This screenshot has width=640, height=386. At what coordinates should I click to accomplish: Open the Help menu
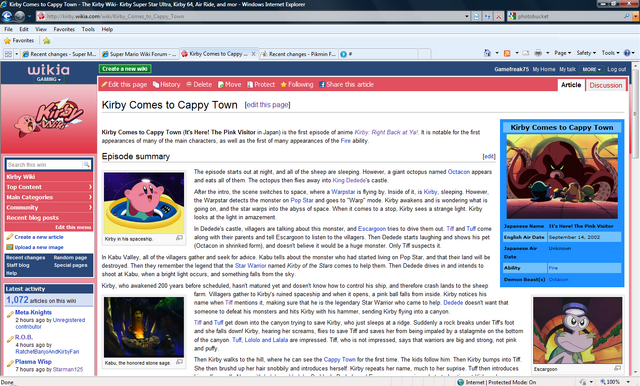pos(107,29)
